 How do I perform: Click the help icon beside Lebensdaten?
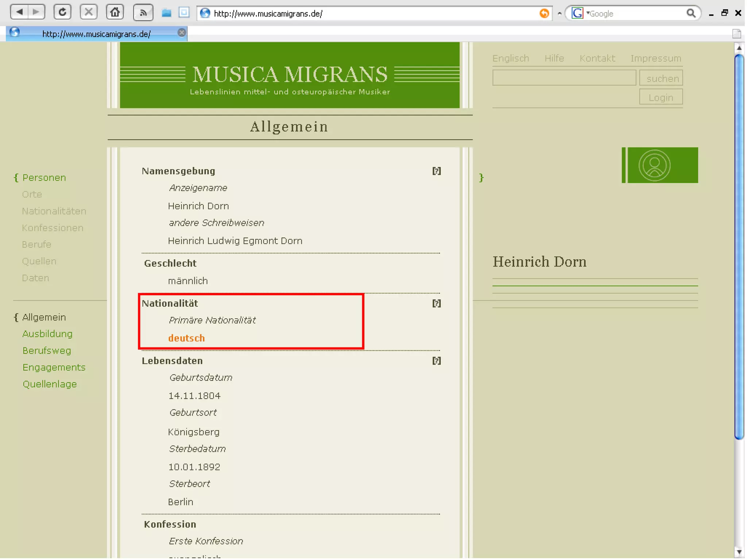(x=436, y=361)
